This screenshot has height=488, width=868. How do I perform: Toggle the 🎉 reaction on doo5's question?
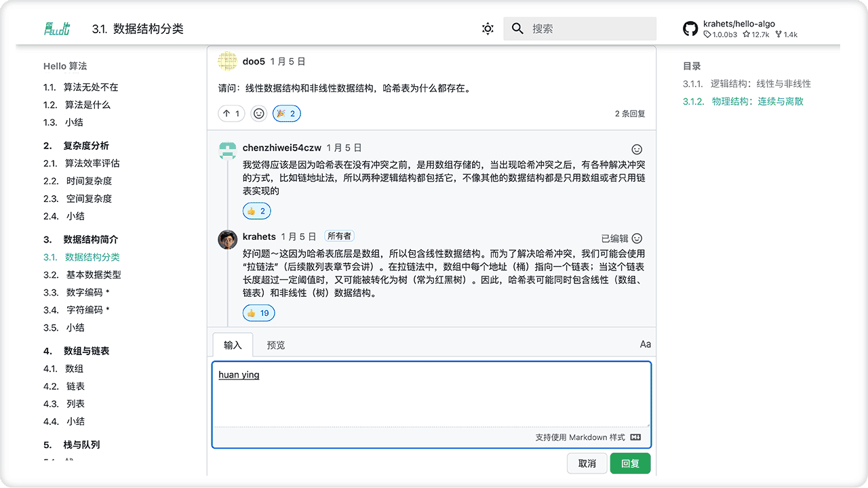point(286,113)
